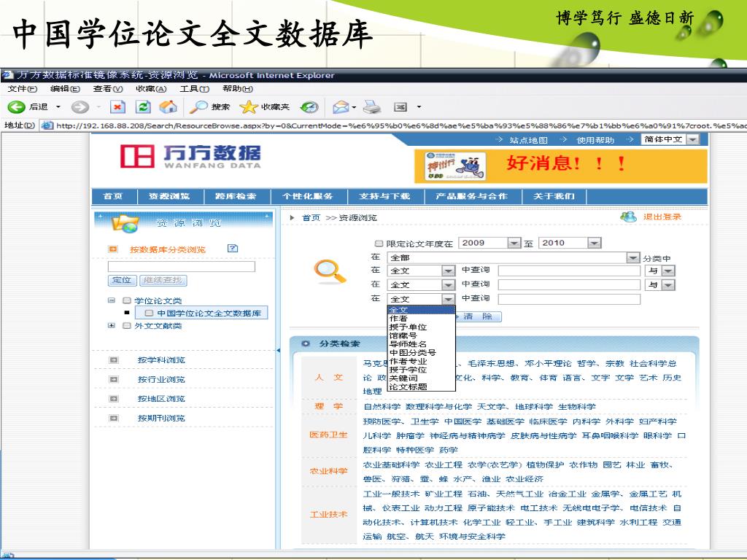Open the second 全文 field dropdown
The width and height of the screenshot is (747, 560).
pos(448,285)
